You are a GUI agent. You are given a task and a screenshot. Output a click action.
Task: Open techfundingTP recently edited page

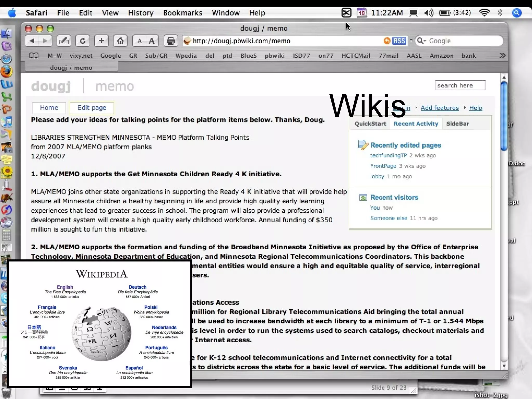coord(388,155)
